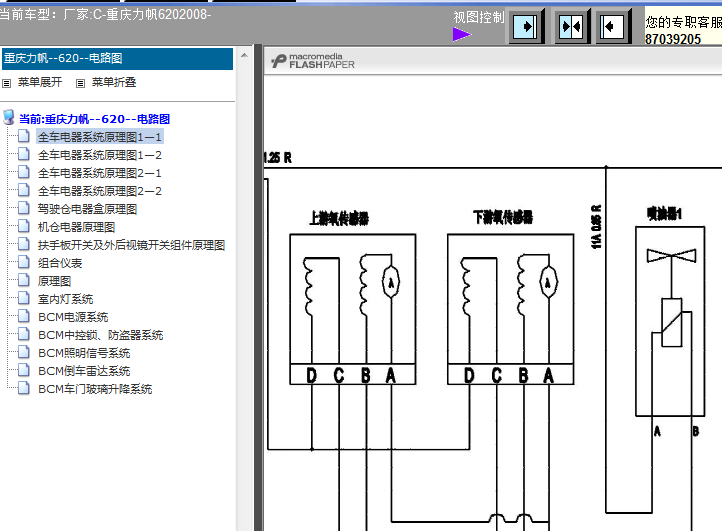Open BCM照明信号系统 diagram
This screenshot has width=722, height=531.
click(84, 353)
